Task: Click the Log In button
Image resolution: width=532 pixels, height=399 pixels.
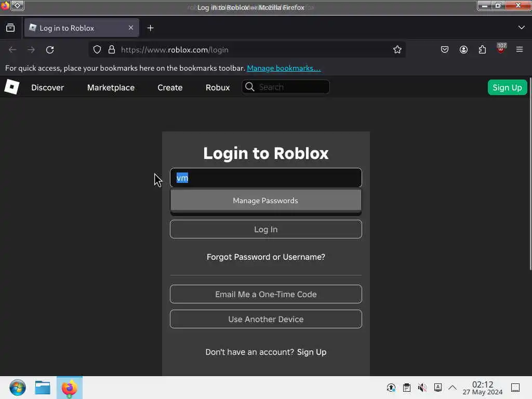Action: pyautogui.click(x=266, y=229)
